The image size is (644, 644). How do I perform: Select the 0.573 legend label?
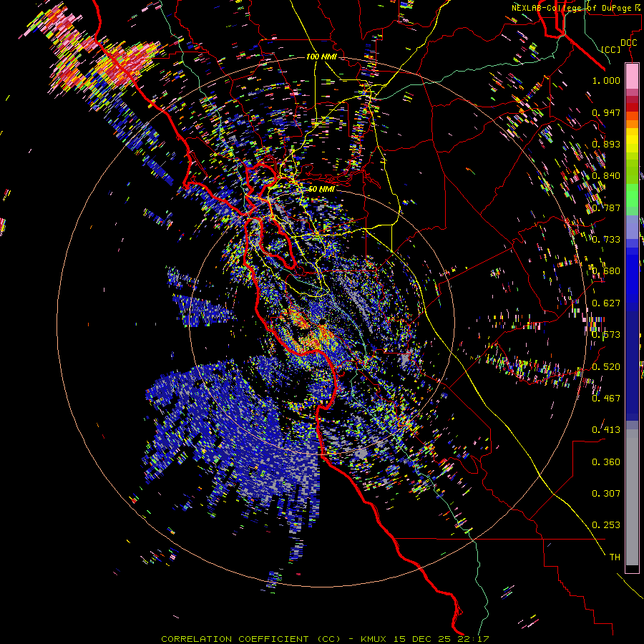click(606, 334)
